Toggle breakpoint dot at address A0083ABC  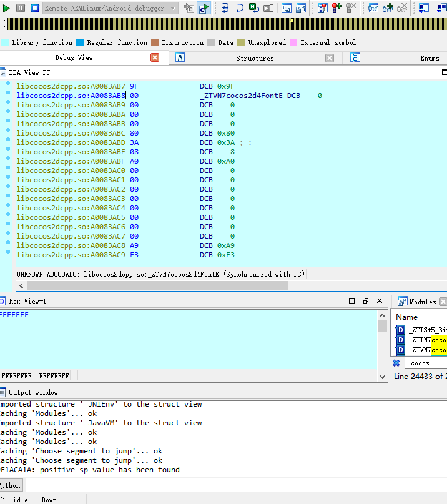pyautogui.click(x=8, y=130)
